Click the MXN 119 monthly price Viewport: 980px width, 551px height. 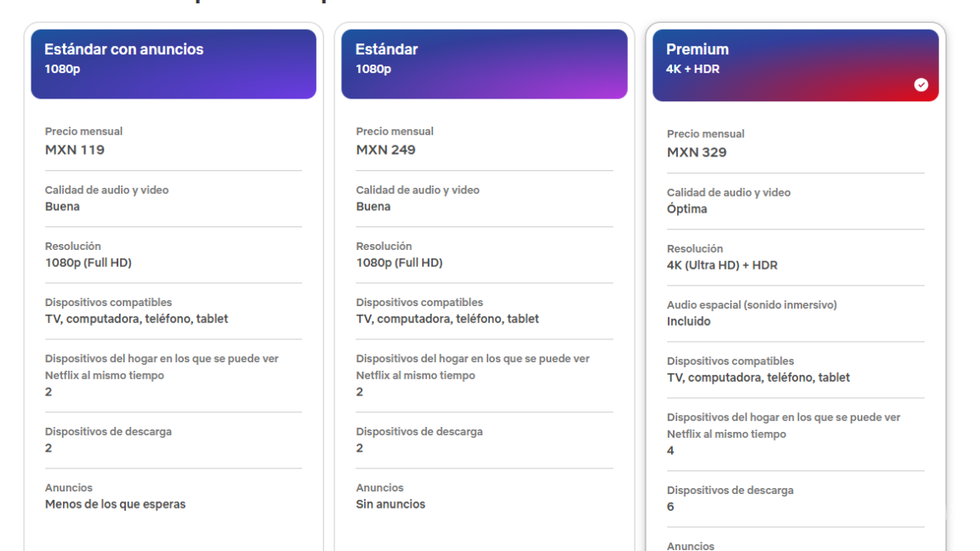coord(75,150)
